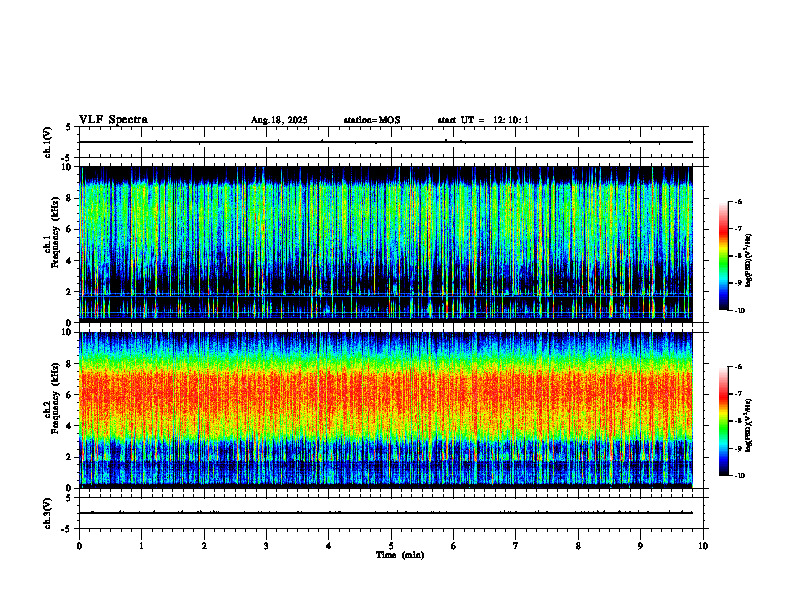Click the time axis tick labeled 3
This screenshot has width=792, height=612.
tap(266, 546)
